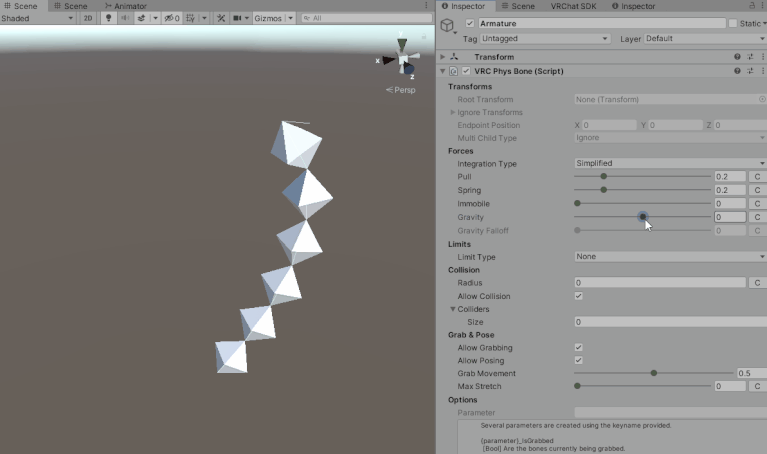Uncheck the Allow Collision checkbox
767x454 pixels.
coord(578,296)
